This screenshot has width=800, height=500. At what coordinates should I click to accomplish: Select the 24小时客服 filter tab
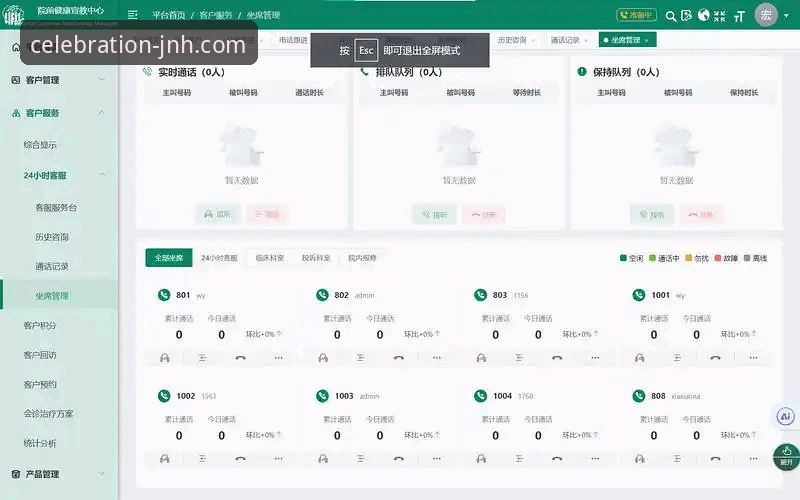click(219, 258)
